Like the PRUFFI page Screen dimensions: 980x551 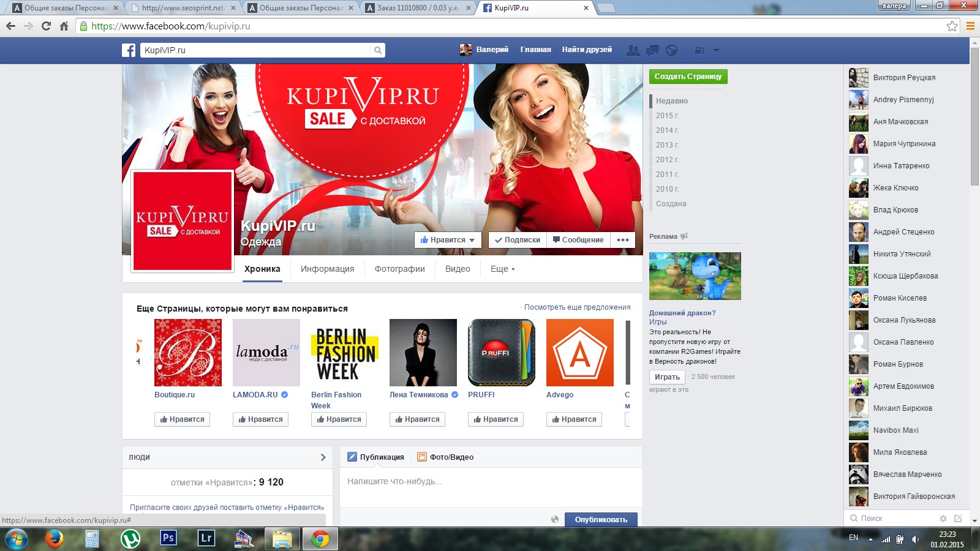pyautogui.click(x=496, y=419)
